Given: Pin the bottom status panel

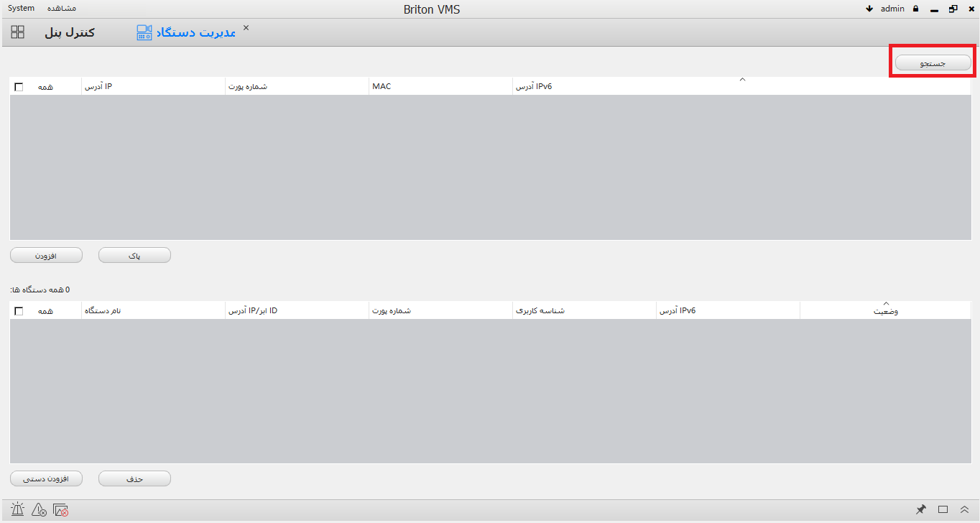Looking at the screenshot, I should point(921,509).
